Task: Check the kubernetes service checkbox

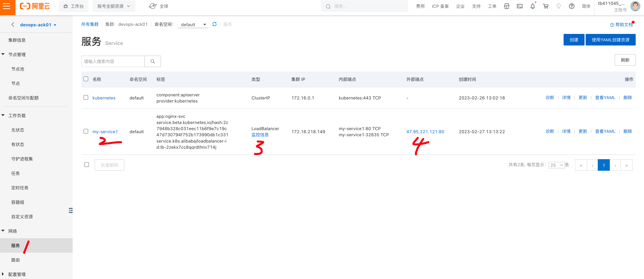Action: (86, 97)
